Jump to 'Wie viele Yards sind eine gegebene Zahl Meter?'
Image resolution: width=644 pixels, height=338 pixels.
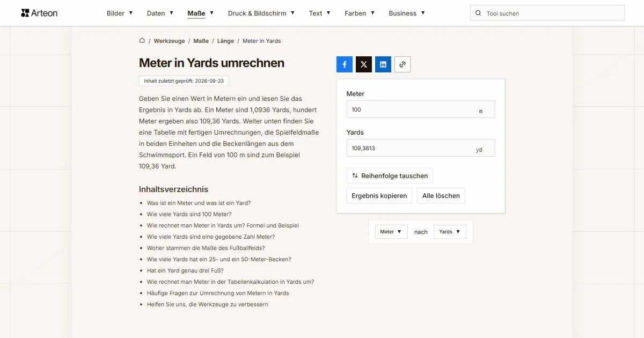click(x=211, y=237)
